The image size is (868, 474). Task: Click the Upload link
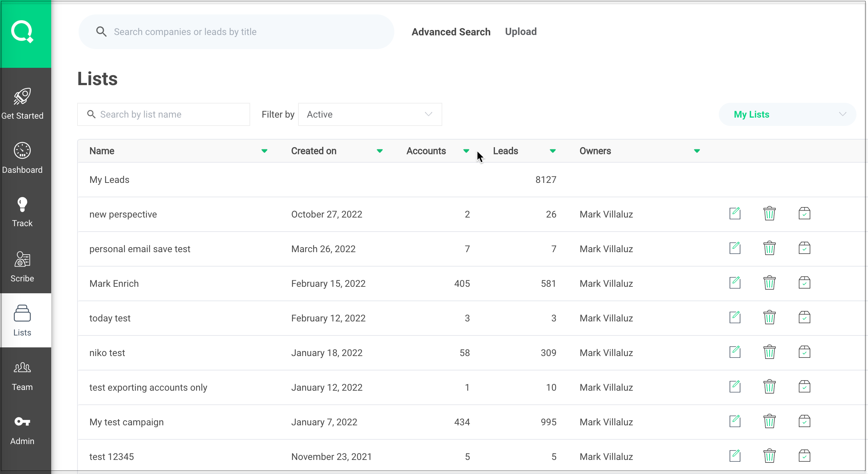tap(521, 32)
